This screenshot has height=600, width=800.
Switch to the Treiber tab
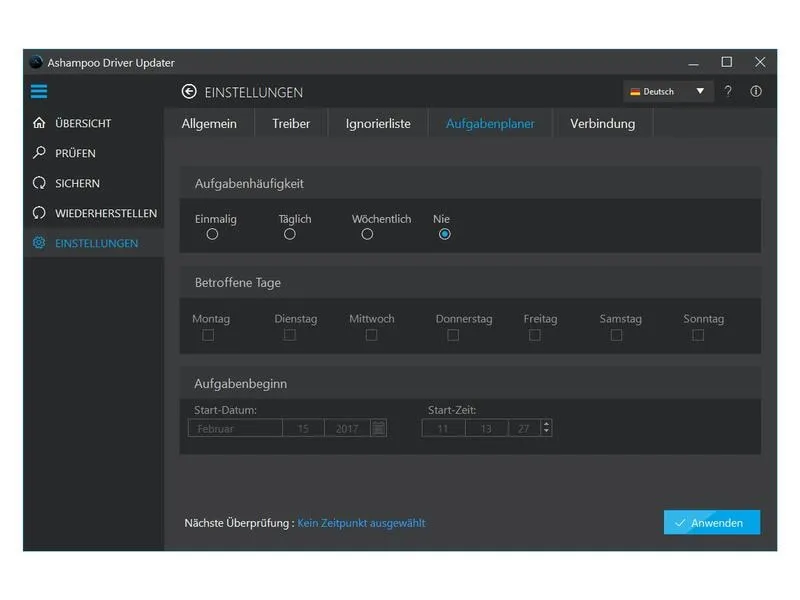(x=291, y=123)
